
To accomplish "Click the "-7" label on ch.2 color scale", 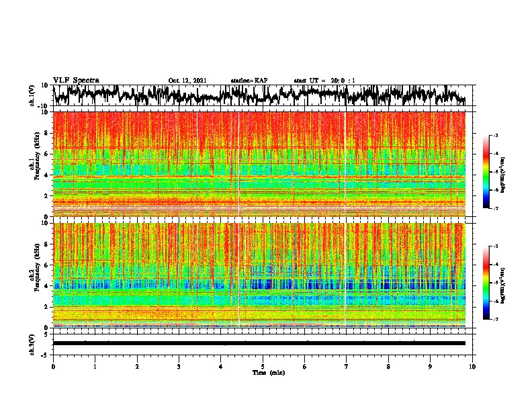I will 496,320.
